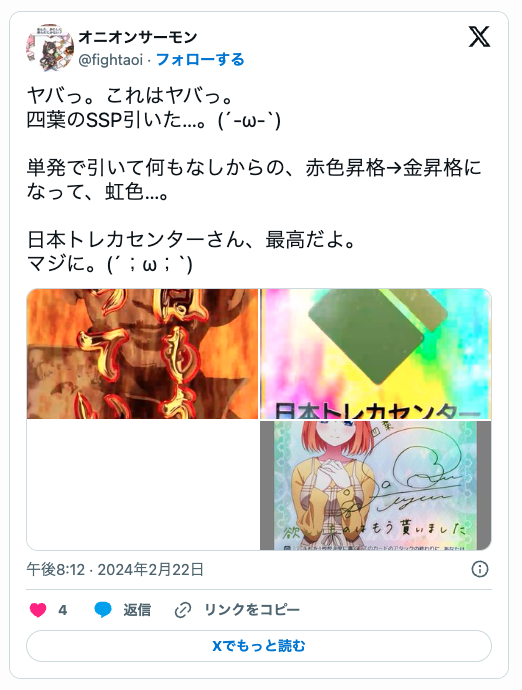
Task: Click the 返信 reply label
Action: pos(137,610)
